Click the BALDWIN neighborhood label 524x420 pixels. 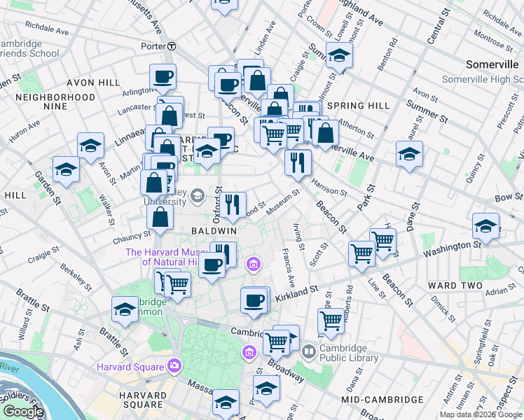214,231
